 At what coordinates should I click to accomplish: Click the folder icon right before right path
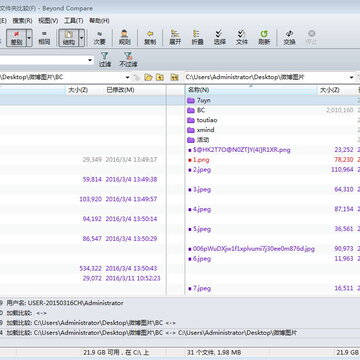[174, 77]
